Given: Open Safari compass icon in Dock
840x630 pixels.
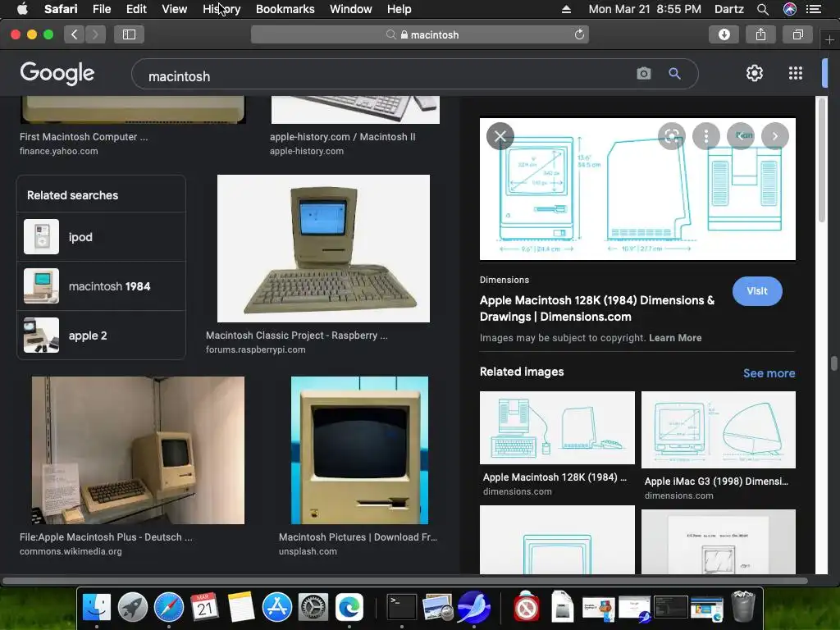Looking at the screenshot, I should click(x=169, y=608).
